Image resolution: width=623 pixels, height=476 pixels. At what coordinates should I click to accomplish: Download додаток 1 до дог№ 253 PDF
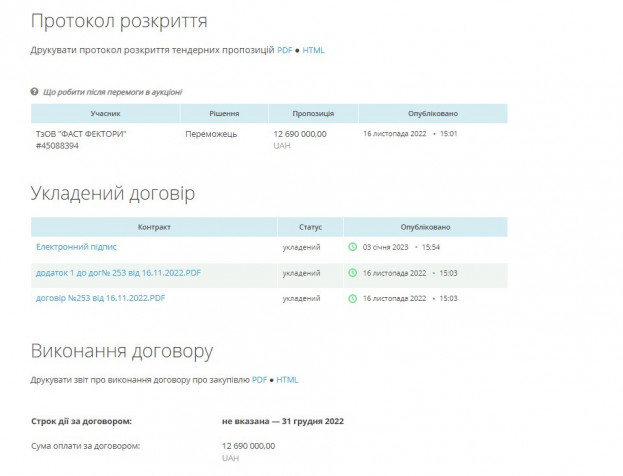118,272
